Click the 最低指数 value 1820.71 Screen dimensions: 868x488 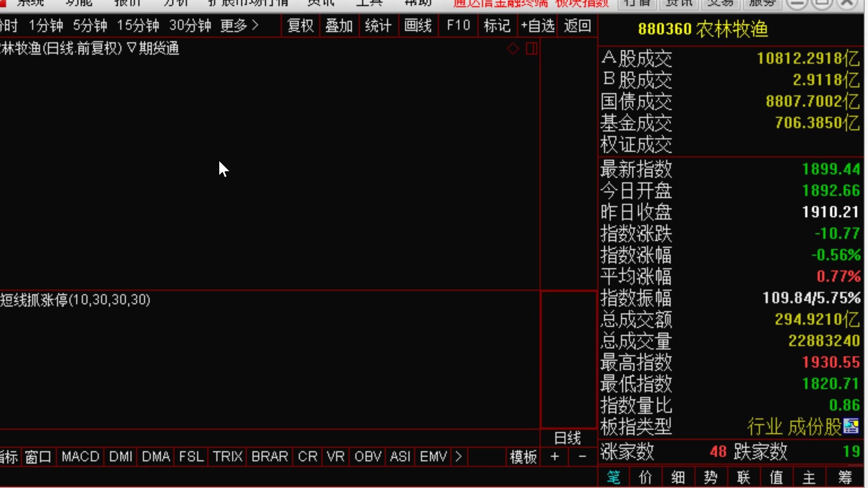click(831, 384)
